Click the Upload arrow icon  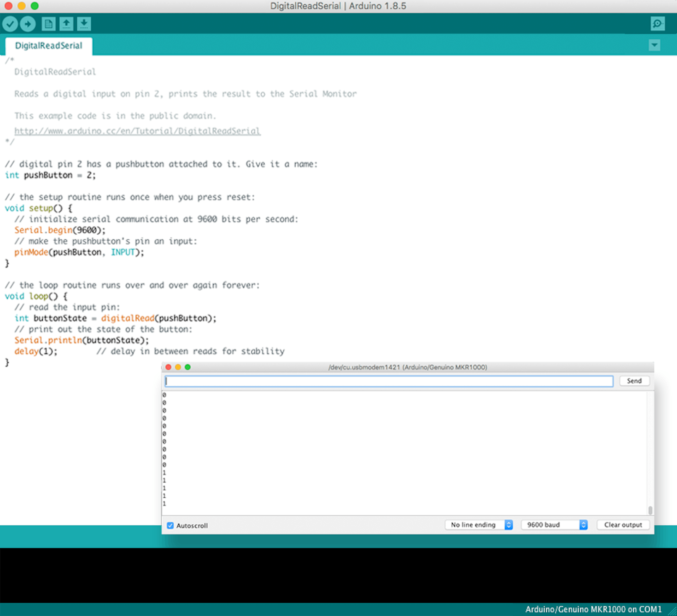tap(28, 24)
